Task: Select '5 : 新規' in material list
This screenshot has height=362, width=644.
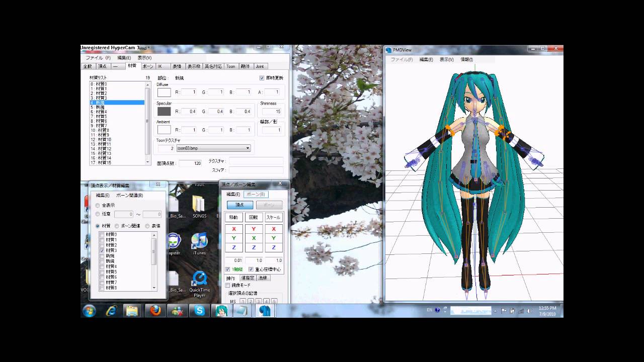Action: point(117,107)
